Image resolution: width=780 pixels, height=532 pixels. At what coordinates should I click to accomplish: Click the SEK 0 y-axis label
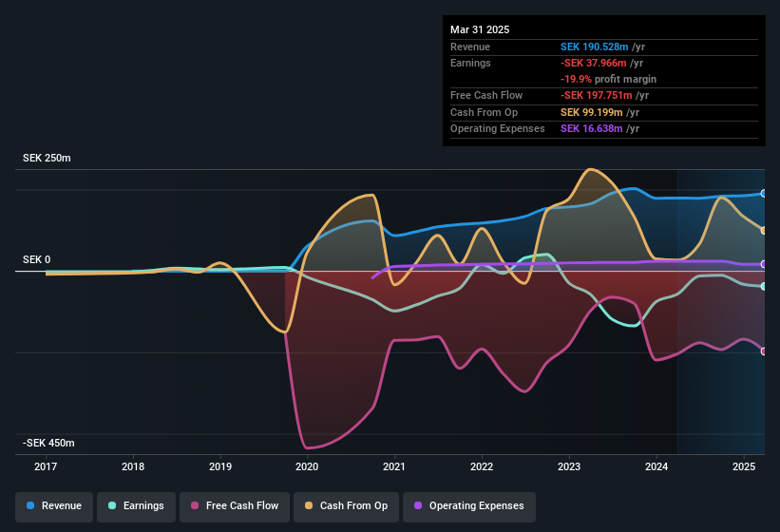36,259
